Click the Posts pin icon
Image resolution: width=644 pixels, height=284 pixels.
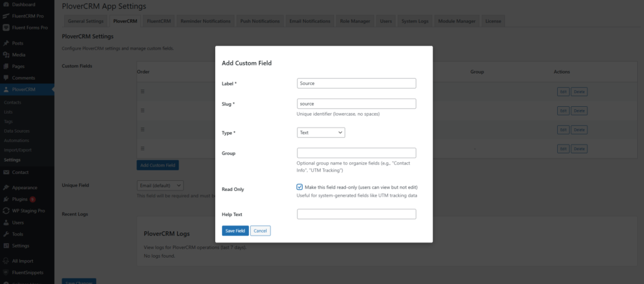click(x=6, y=43)
